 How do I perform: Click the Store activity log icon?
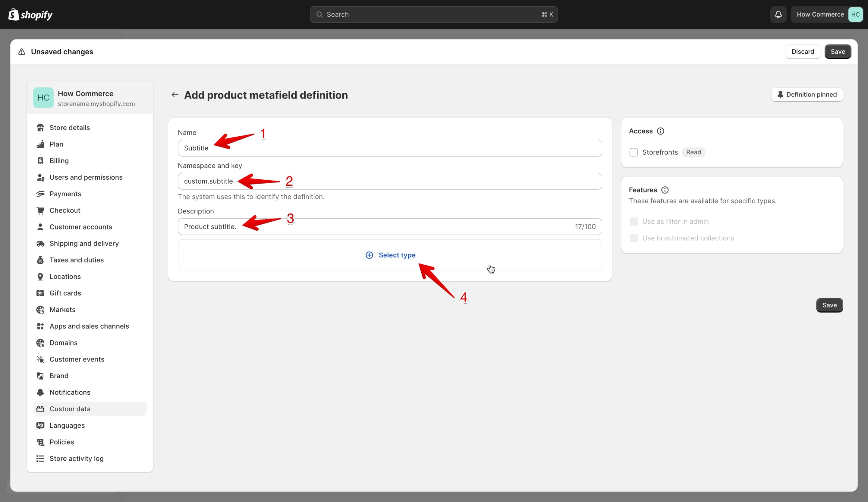coord(40,459)
